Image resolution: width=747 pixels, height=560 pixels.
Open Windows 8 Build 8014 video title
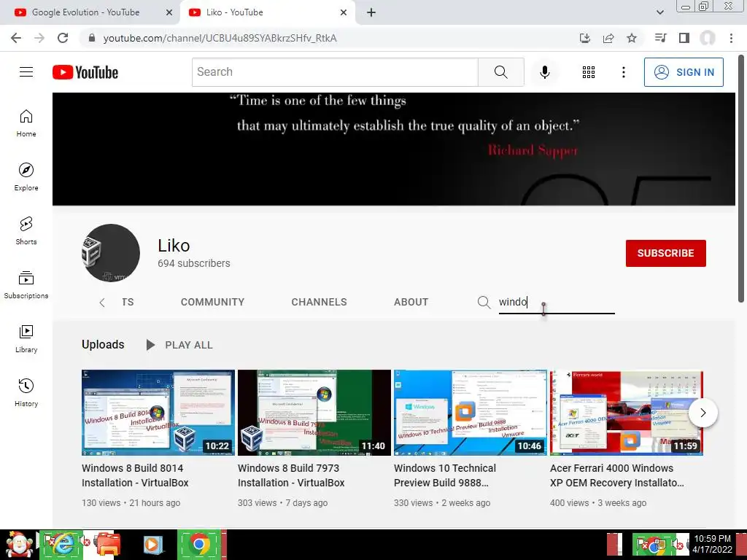135,475
